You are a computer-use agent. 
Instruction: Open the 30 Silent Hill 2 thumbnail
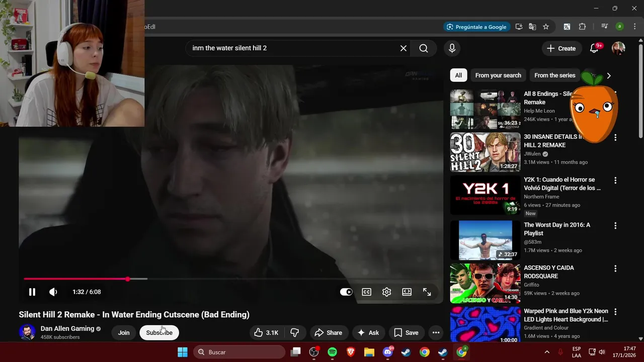coord(485,152)
